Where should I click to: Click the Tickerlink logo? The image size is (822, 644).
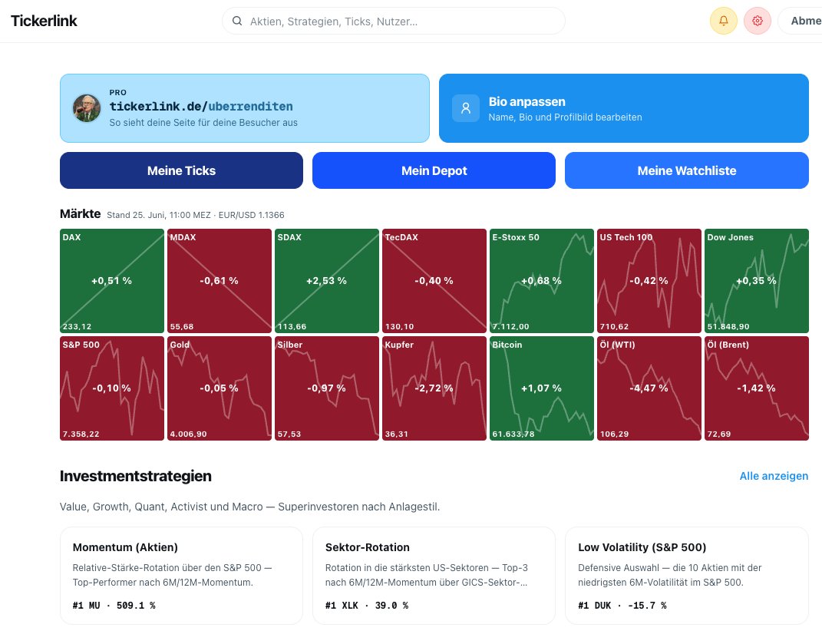pos(44,21)
